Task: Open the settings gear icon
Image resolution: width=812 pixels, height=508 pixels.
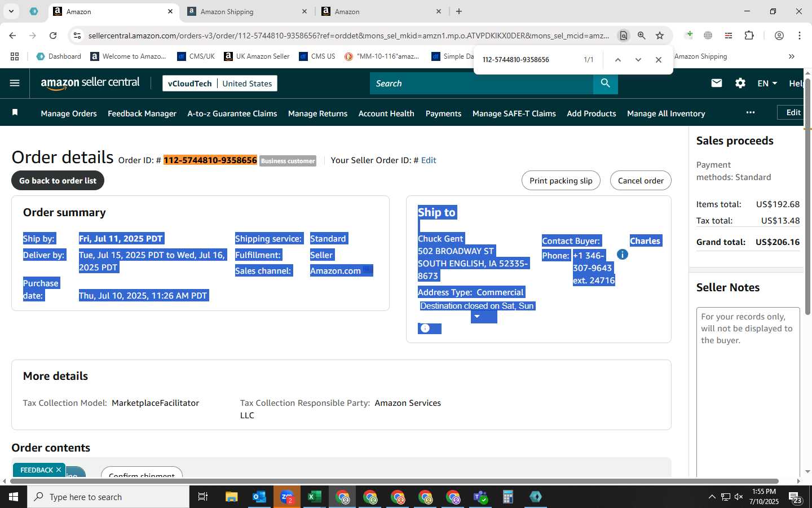Action: (740, 83)
